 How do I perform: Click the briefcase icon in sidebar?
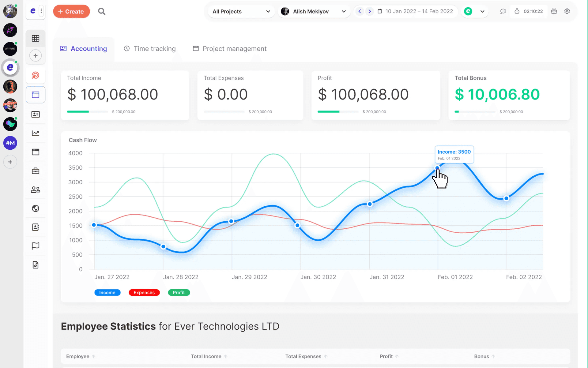(x=36, y=171)
